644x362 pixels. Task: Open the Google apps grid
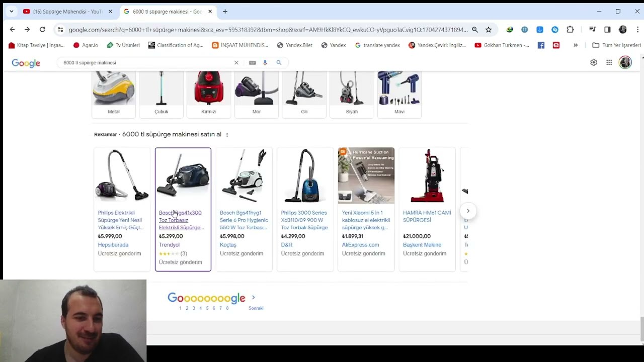click(x=609, y=62)
